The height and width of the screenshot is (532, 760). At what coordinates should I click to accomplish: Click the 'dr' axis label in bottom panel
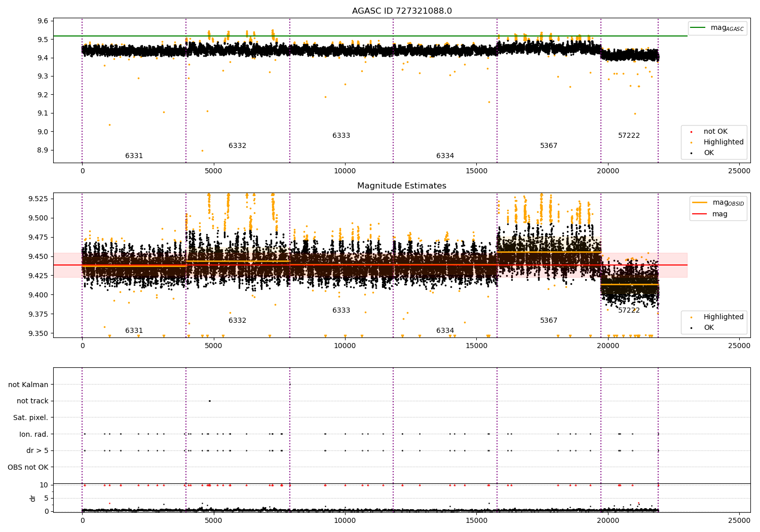pos(33,498)
